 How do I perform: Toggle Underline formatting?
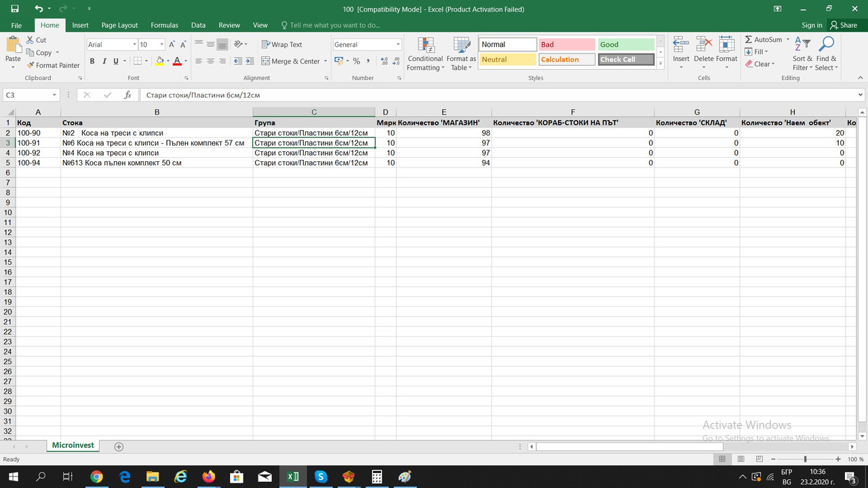click(x=115, y=61)
